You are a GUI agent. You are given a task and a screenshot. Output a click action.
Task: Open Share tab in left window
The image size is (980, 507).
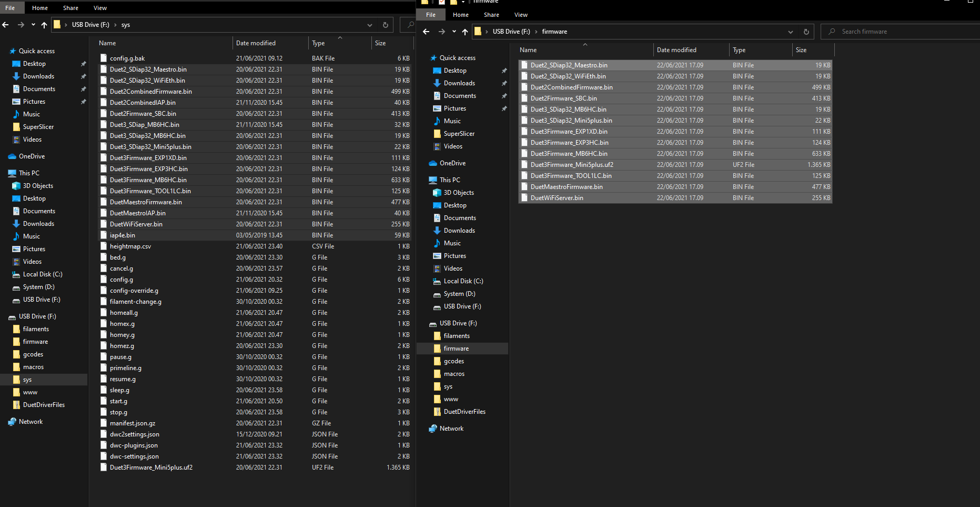(70, 8)
